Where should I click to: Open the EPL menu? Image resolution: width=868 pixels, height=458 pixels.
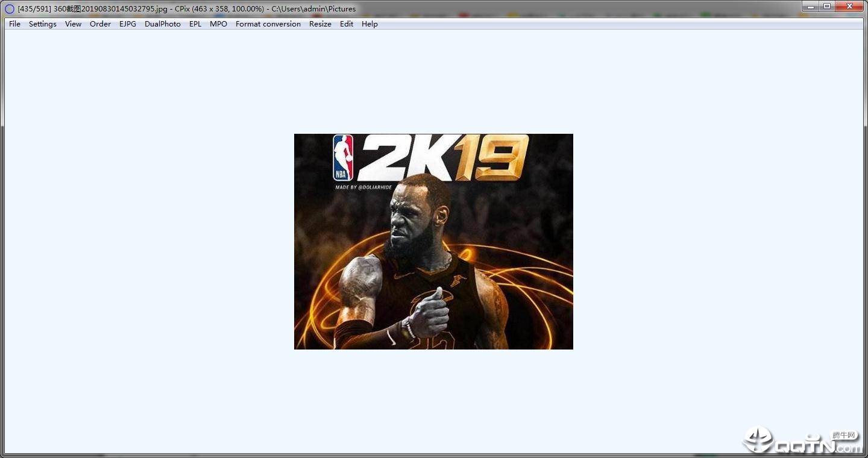pyautogui.click(x=195, y=24)
